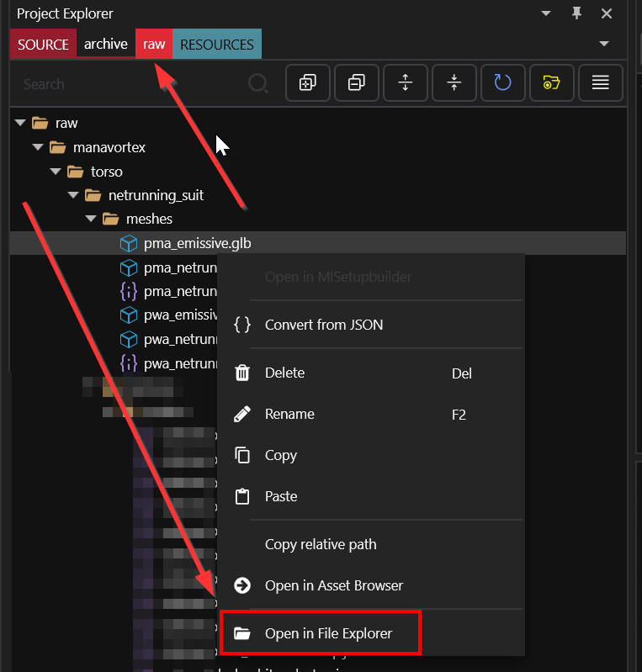Click into the Search input field
This screenshot has height=672, width=642.
(126, 84)
